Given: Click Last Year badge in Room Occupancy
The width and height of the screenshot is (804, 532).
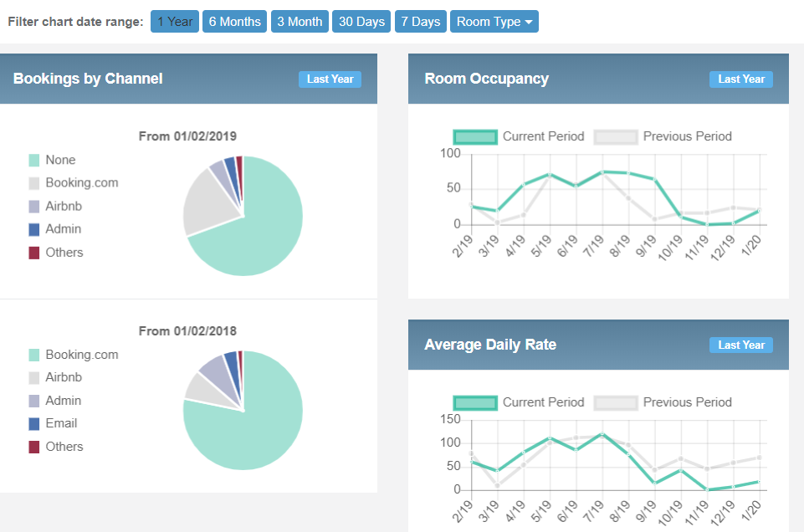Looking at the screenshot, I should (741, 79).
